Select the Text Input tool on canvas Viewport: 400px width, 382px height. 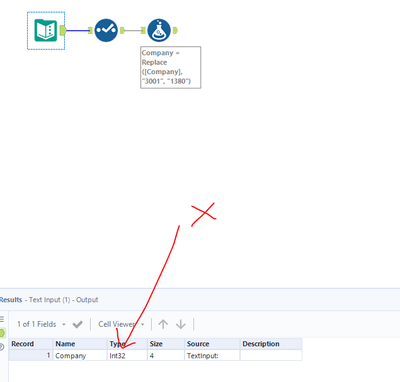pos(46,30)
